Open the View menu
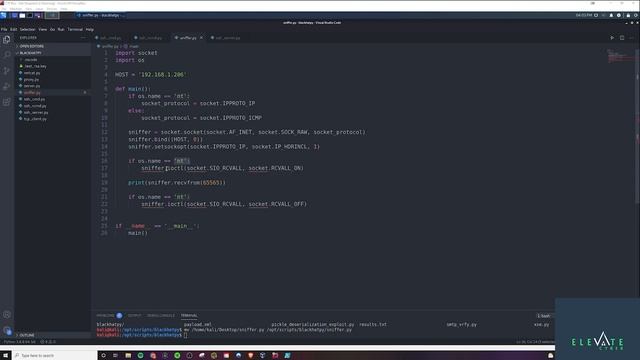This screenshot has width=640, height=360. pyautogui.click(x=42, y=29)
